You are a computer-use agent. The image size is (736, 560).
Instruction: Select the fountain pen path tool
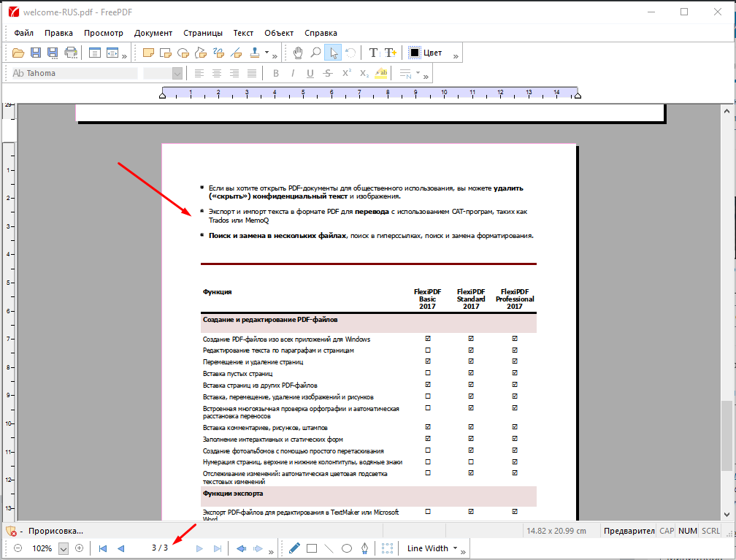click(365, 548)
